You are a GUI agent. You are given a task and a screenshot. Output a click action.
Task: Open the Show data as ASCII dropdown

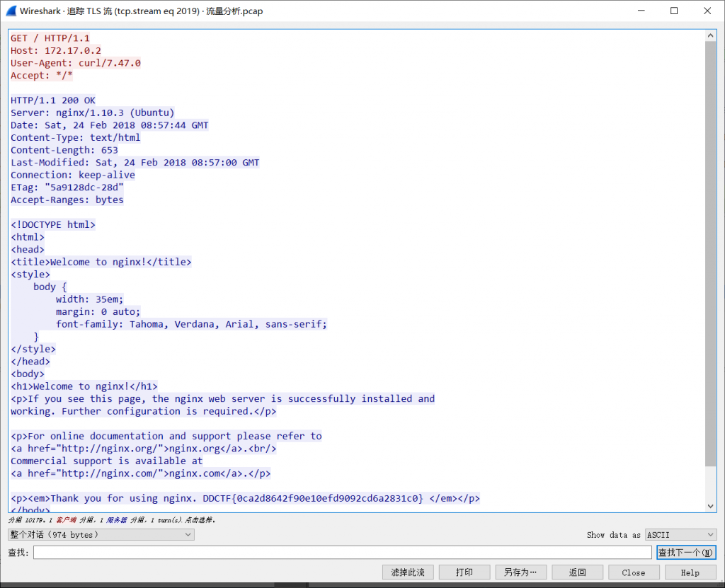click(680, 535)
